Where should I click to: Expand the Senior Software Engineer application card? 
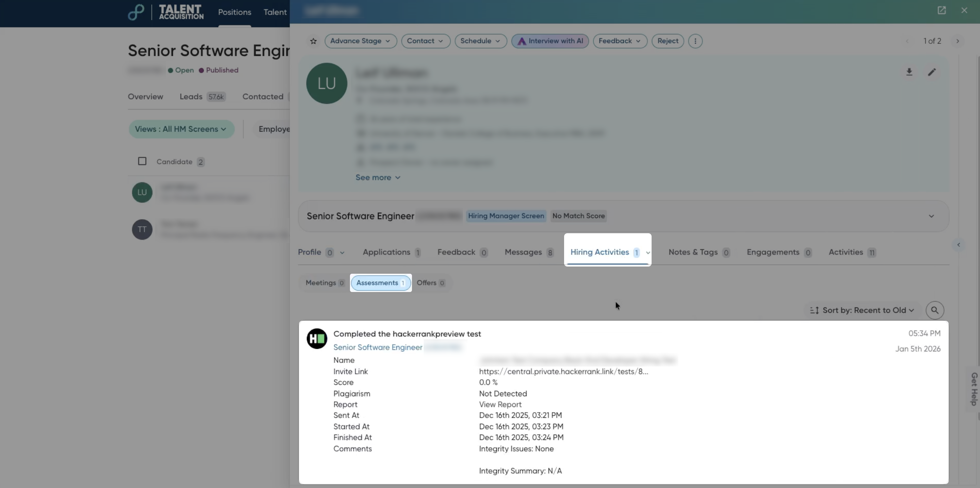931,216
